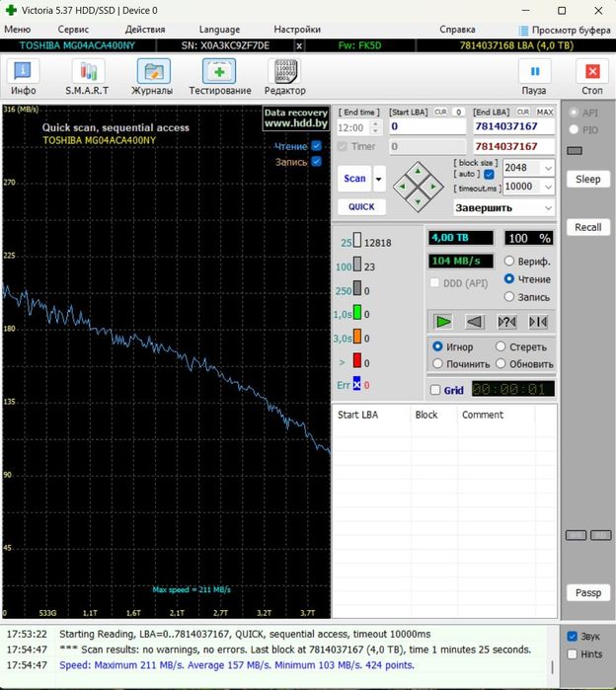Screen dimensions: 616x690
Task: Switch to the Тестирование testing view
Action: [219, 72]
